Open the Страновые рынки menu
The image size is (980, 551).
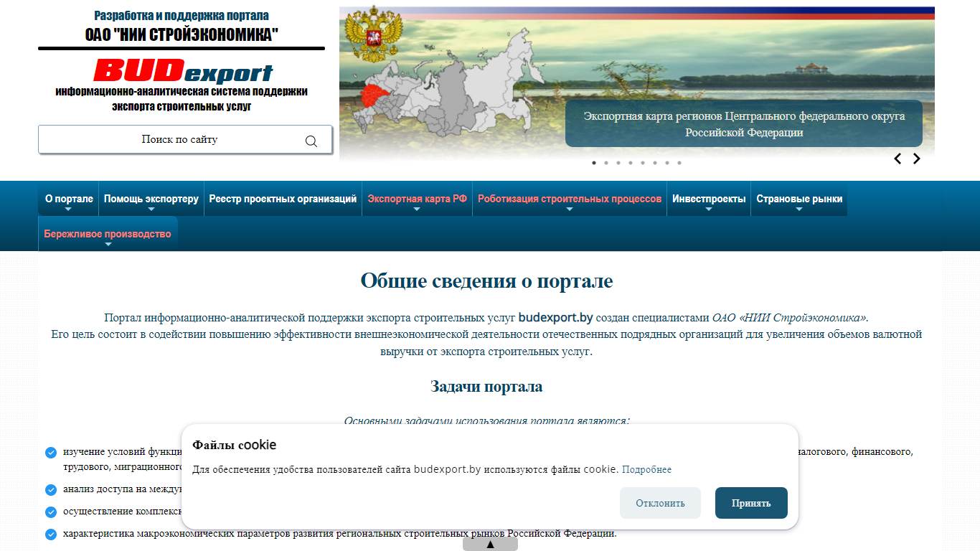click(x=799, y=199)
